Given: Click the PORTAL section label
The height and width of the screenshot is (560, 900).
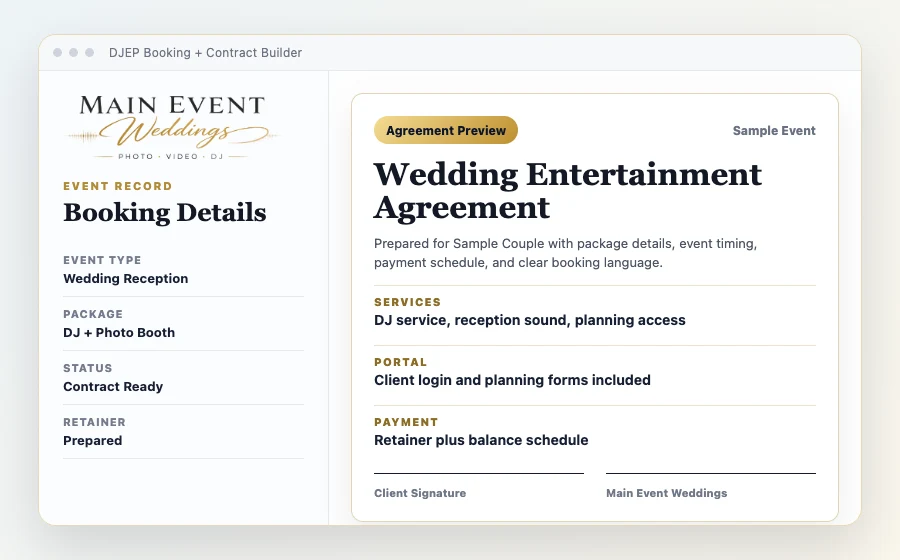Looking at the screenshot, I should pyautogui.click(x=401, y=362).
